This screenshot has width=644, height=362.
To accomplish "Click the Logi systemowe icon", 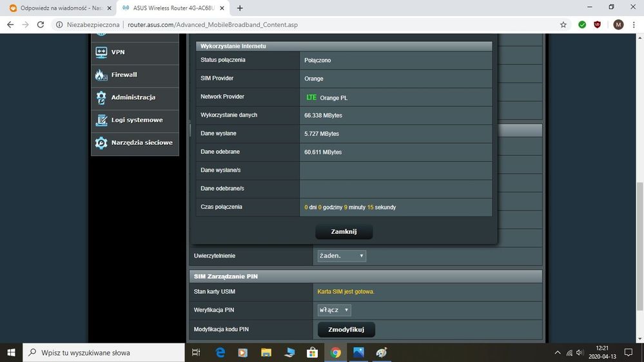I will (x=101, y=120).
